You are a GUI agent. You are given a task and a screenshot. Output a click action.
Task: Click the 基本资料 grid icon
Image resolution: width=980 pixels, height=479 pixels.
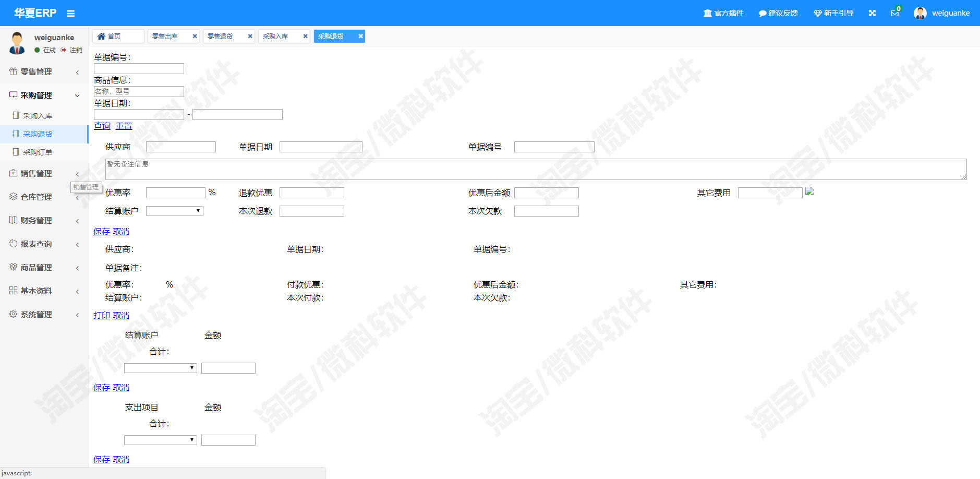[13, 291]
